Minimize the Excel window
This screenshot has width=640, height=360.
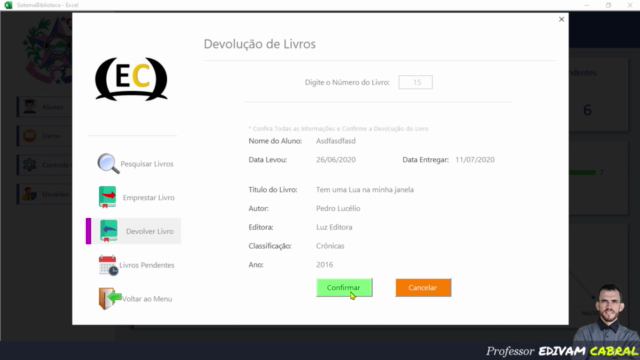point(587,5)
